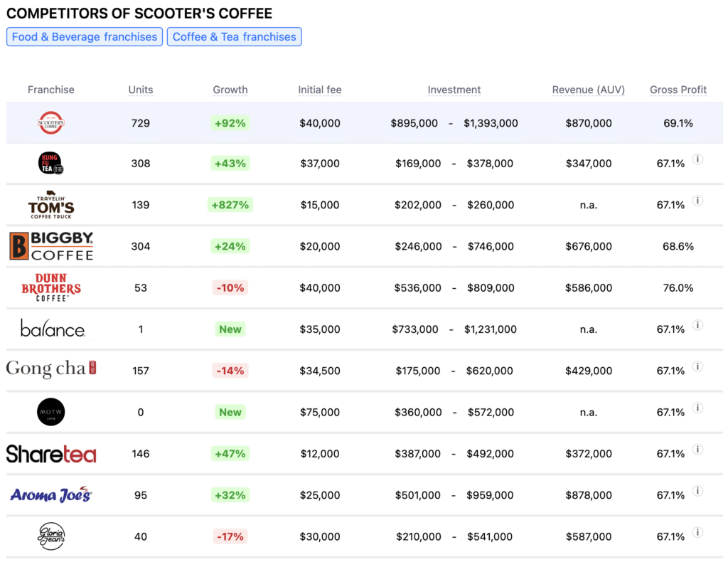The width and height of the screenshot is (728, 567).
Task: Select the +24% growth badge
Action: point(230,246)
